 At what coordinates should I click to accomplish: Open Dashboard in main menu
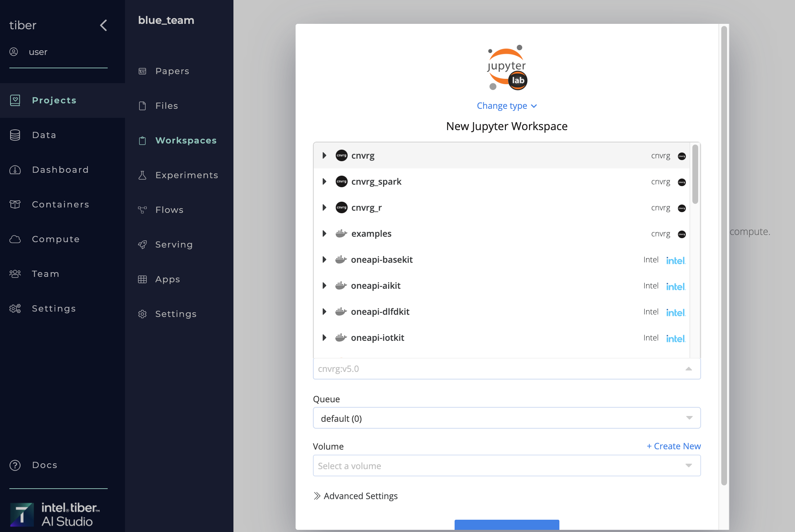pyautogui.click(x=60, y=170)
